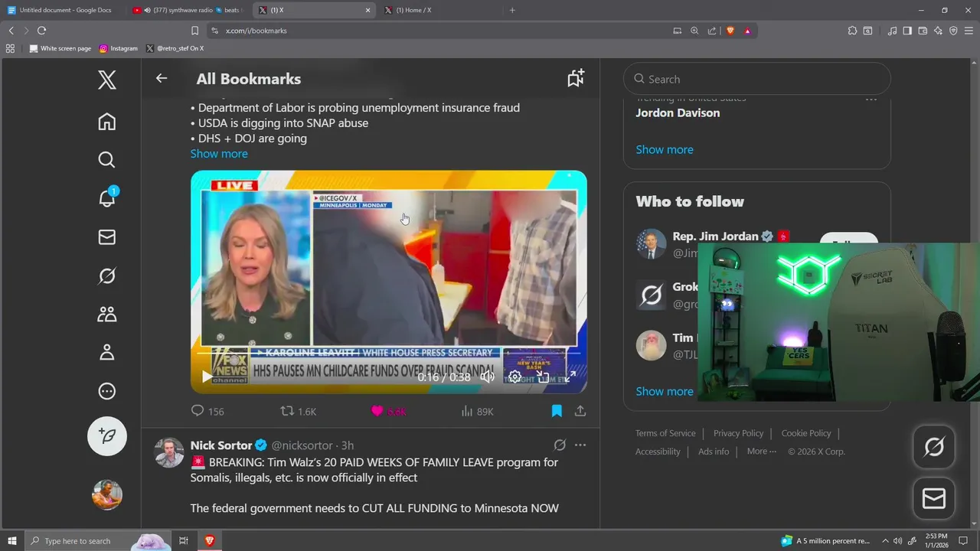Mute video with speaker icon

tap(487, 377)
